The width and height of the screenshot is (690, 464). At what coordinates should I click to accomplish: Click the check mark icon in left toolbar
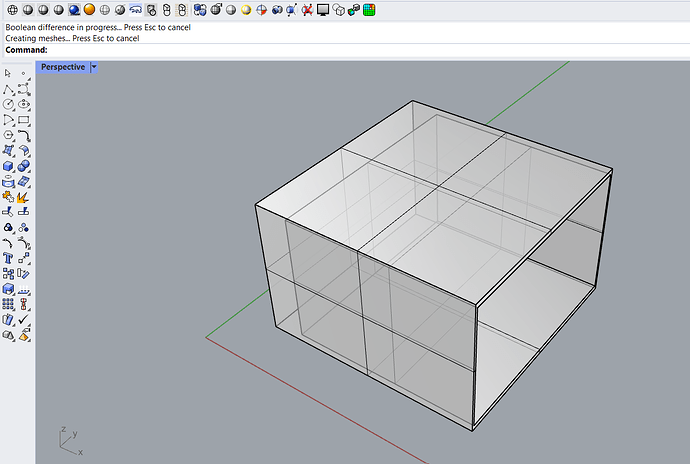(24, 320)
